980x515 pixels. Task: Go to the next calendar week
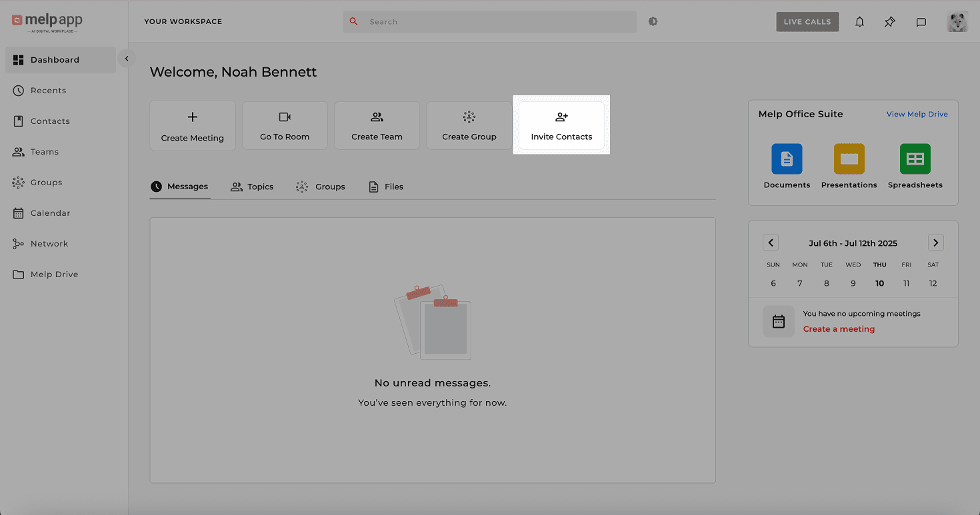click(935, 243)
